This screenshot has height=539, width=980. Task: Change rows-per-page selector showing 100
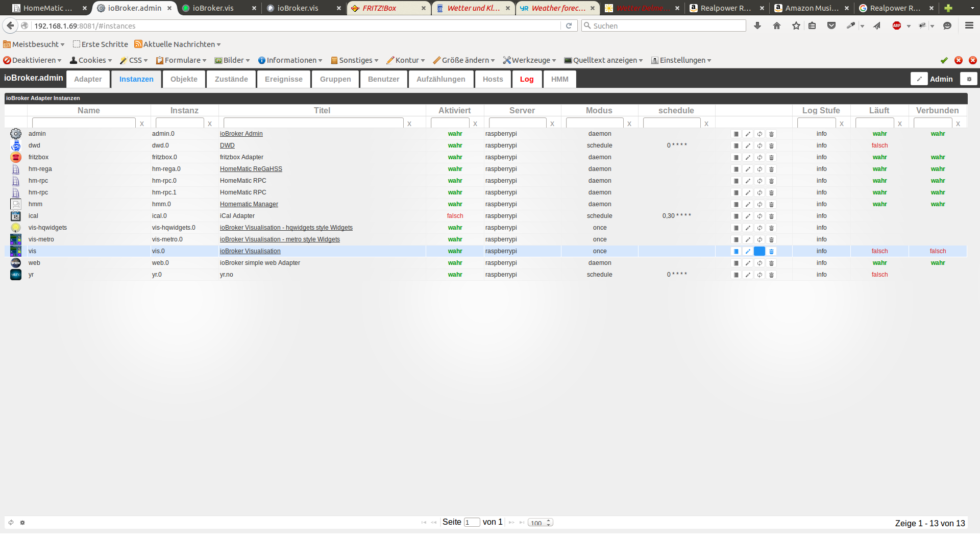coord(541,523)
